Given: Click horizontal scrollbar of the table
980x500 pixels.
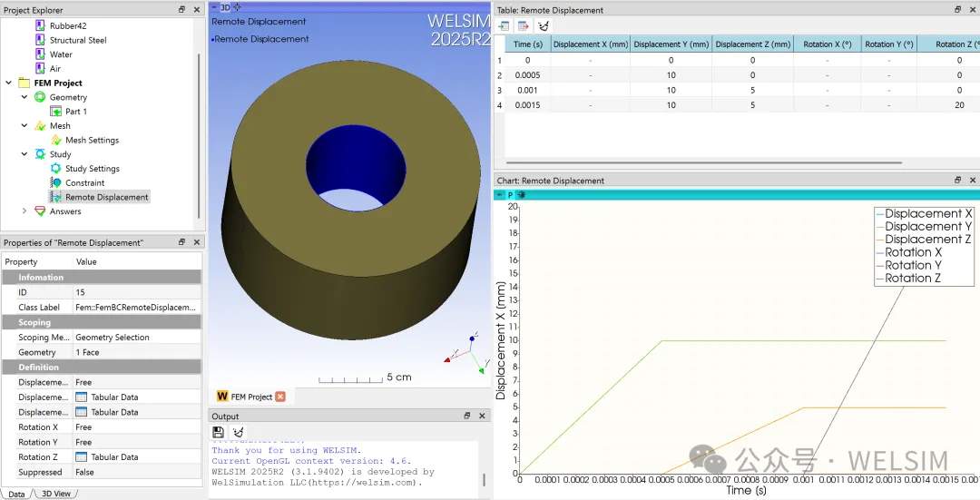Looking at the screenshot, I should [x=704, y=162].
